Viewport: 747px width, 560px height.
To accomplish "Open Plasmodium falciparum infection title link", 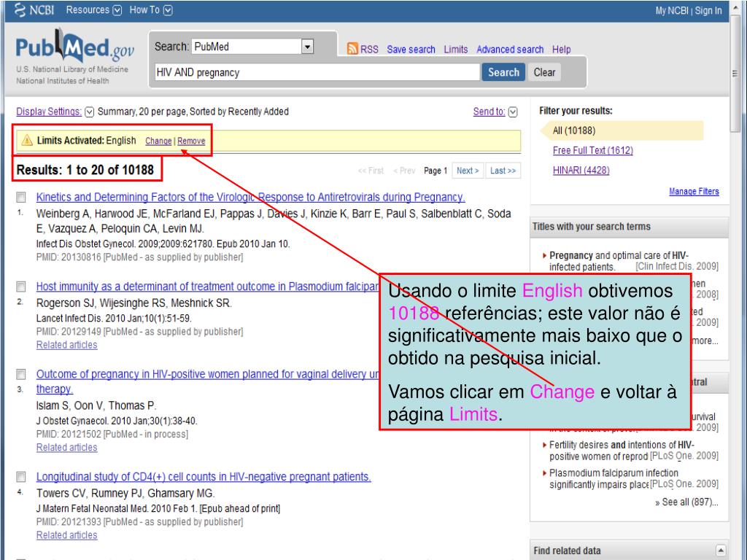I will [614, 478].
